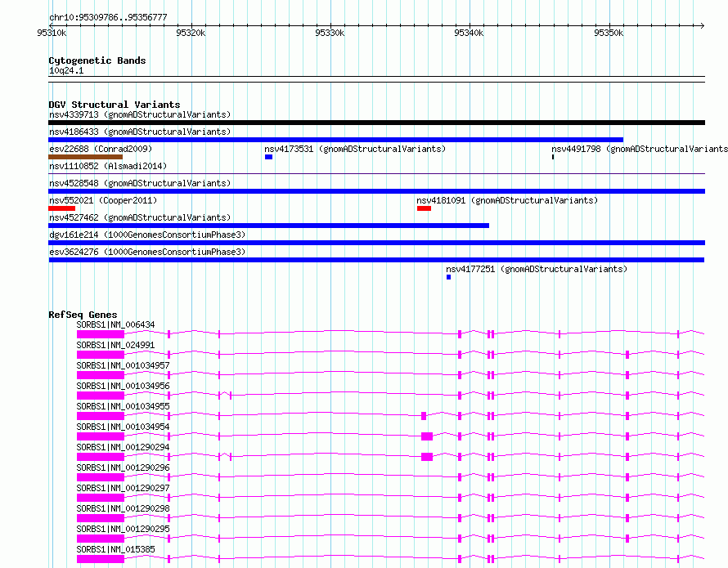Viewport: 728px width, 568px height.
Task: Click the 95350k ruler label
Action: click(x=609, y=33)
